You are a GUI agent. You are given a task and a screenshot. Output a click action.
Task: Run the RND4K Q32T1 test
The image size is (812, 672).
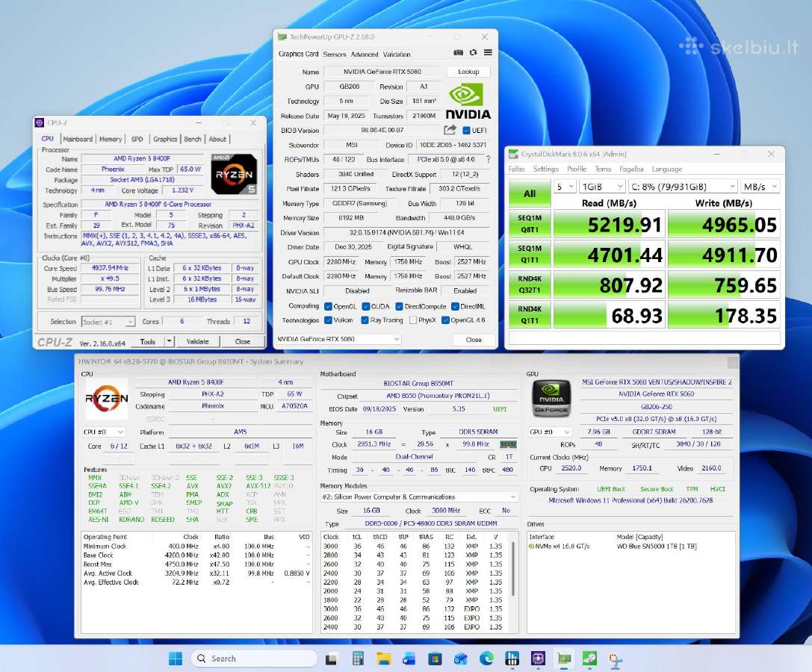pyautogui.click(x=529, y=284)
